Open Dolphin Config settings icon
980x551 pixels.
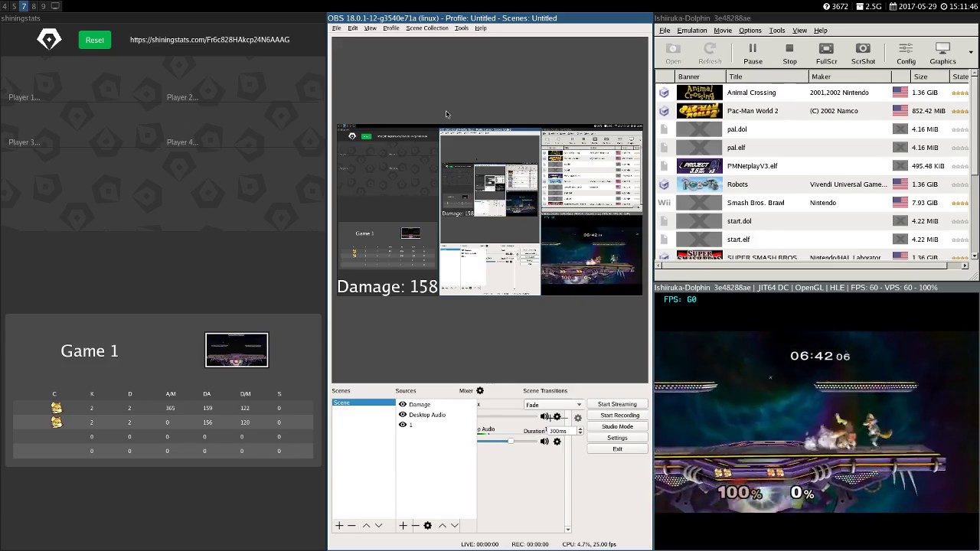pos(906,54)
